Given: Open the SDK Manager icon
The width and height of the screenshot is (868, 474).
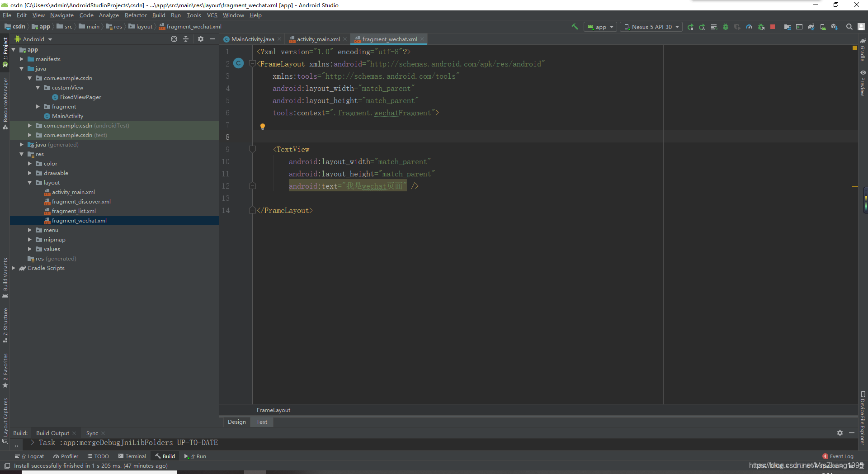Looking at the screenshot, I should click(x=835, y=27).
